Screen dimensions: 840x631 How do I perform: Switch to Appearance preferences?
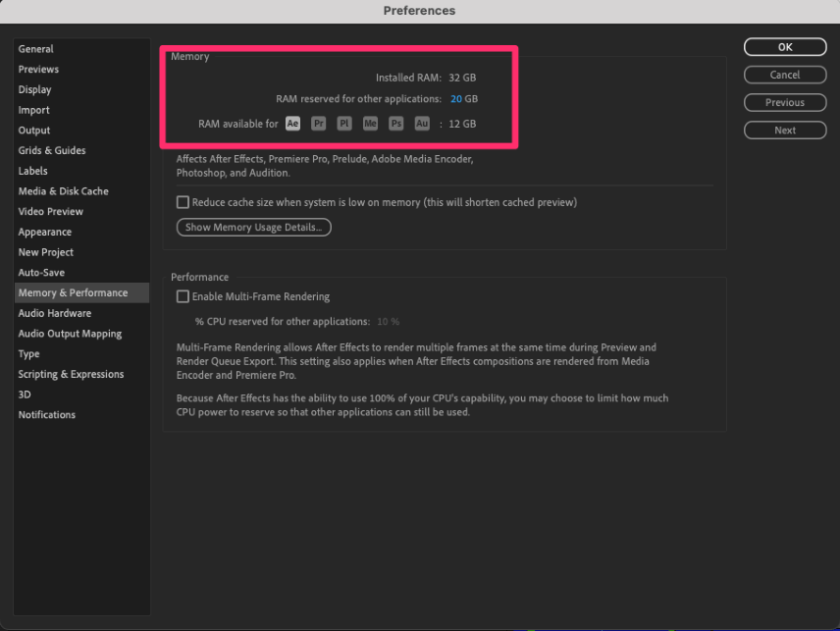[81, 232]
